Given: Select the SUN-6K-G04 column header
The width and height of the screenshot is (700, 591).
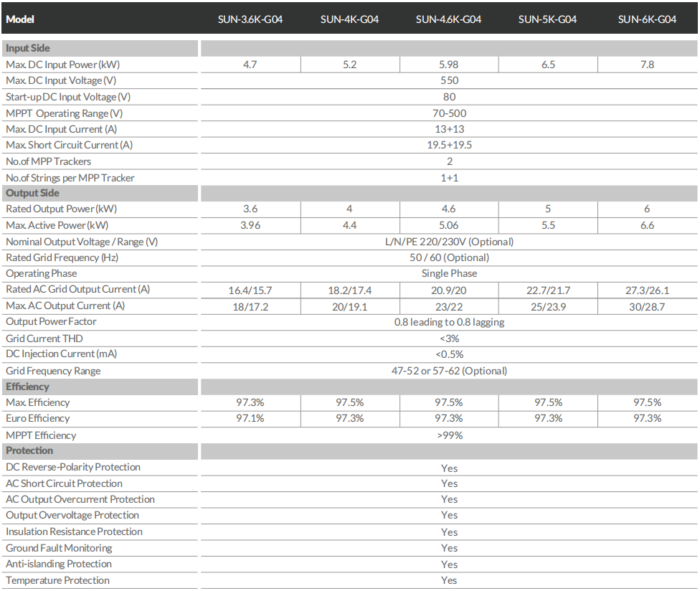Looking at the screenshot, I should coord(648,19).
